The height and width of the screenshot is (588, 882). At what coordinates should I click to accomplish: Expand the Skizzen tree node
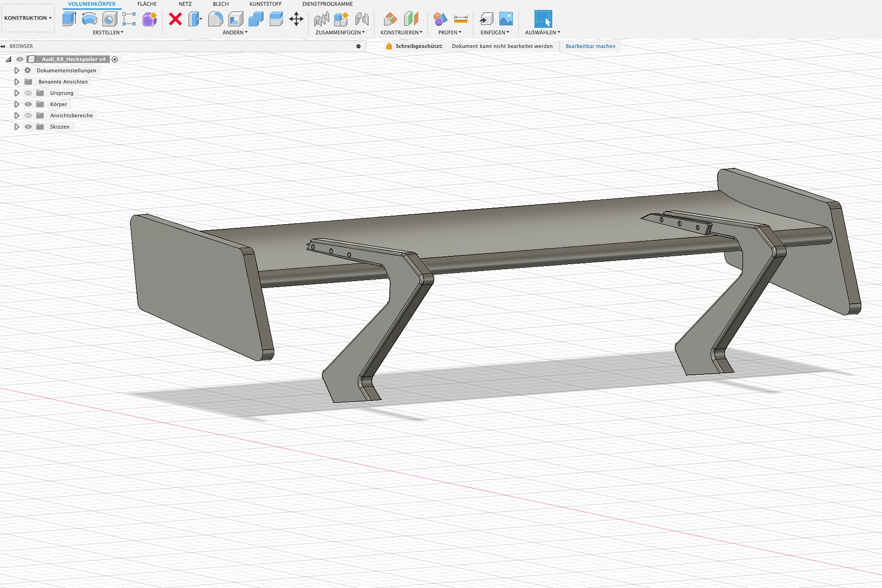pos(17,127)
